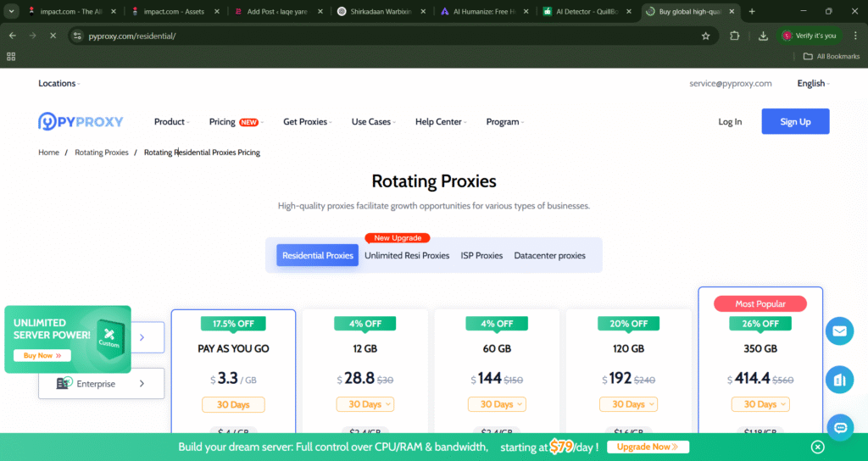Expand the Get Proxies menu
Image resolution: width=868 pixels, height=461 pixels.
point(307,122)
